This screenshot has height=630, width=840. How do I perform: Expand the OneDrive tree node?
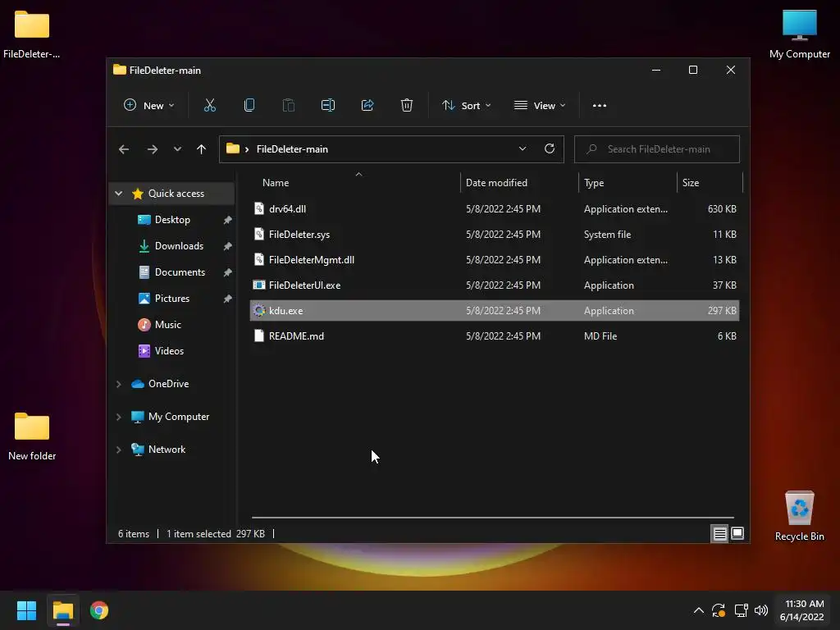click(119, 384)
